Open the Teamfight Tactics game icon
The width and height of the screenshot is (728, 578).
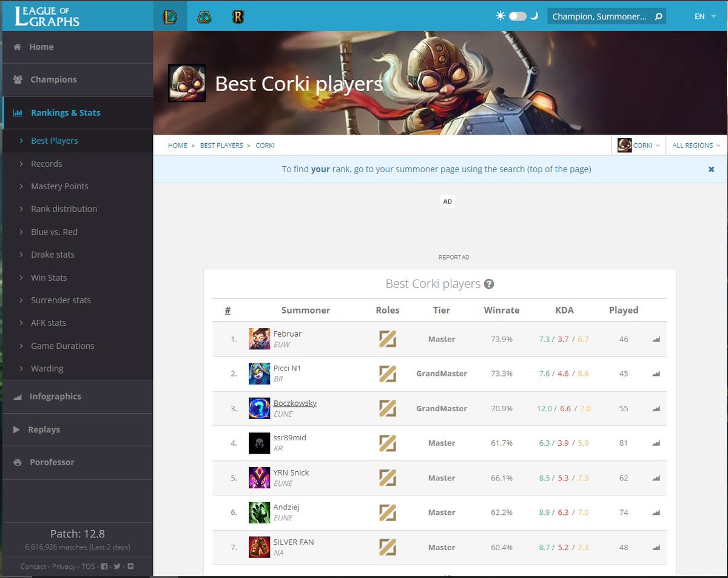coord(204,16)
